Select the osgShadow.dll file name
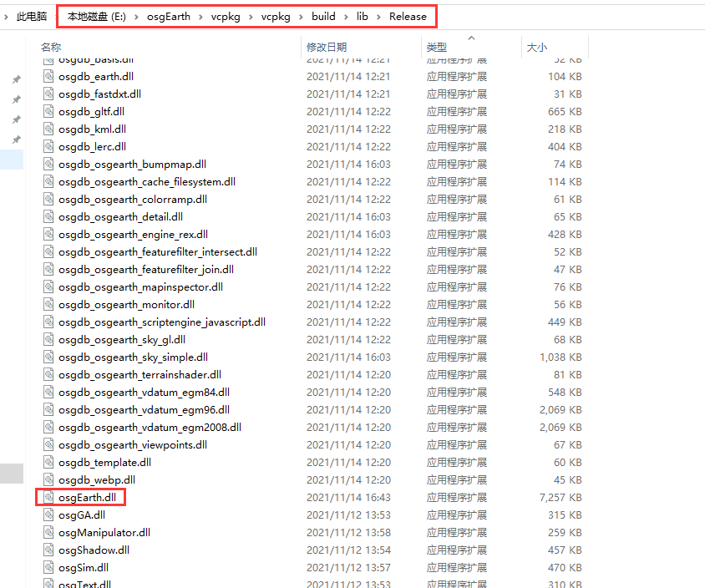The height and width of the screenshot is (588, 705). pyautogui.click(x=94, y=550)
